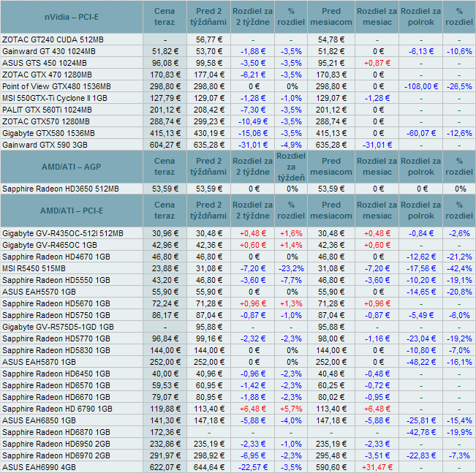Select Sapphire Radeon HD 6790 1GB name
This screenshot has width=476, height=473.
(x=57, y=409)
